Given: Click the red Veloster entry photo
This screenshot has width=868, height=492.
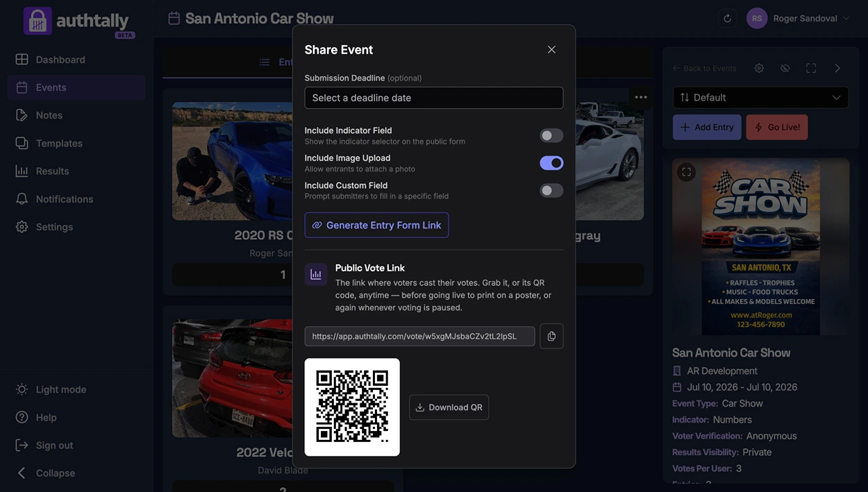Looking at the screenshot, I should 233,378.
